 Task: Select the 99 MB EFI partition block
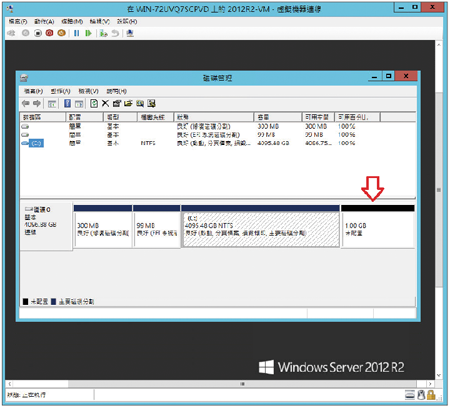click(157, 226)
